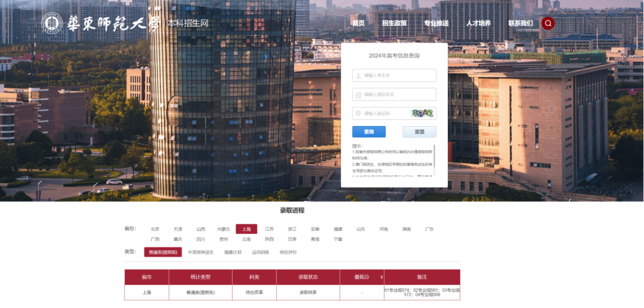Click the 综合改革 table cell

(254, 292)
